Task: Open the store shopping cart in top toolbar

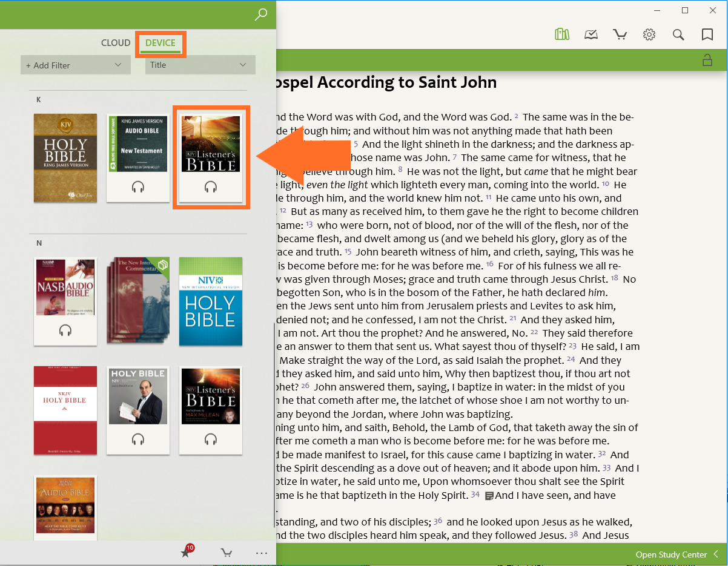Action: [620, 35]
